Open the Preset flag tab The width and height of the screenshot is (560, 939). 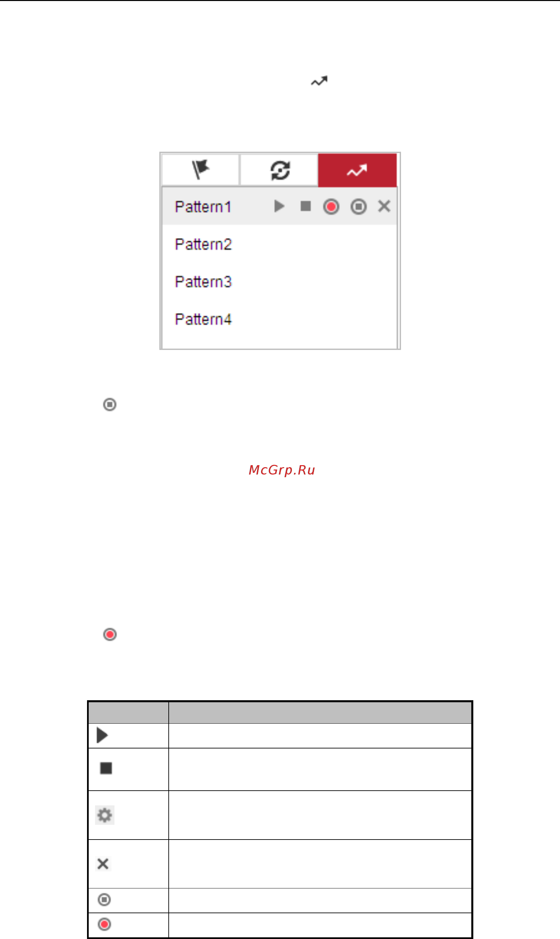tap(201, 170)
